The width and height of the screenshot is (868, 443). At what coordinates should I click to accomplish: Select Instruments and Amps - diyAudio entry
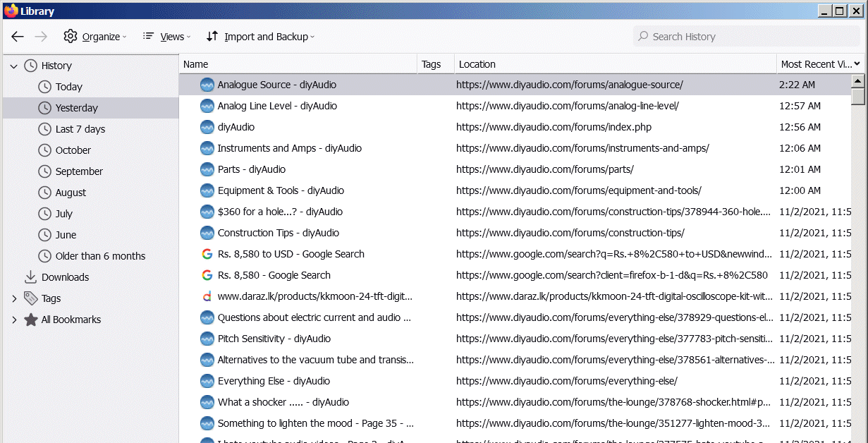click(x=514, y=148)
